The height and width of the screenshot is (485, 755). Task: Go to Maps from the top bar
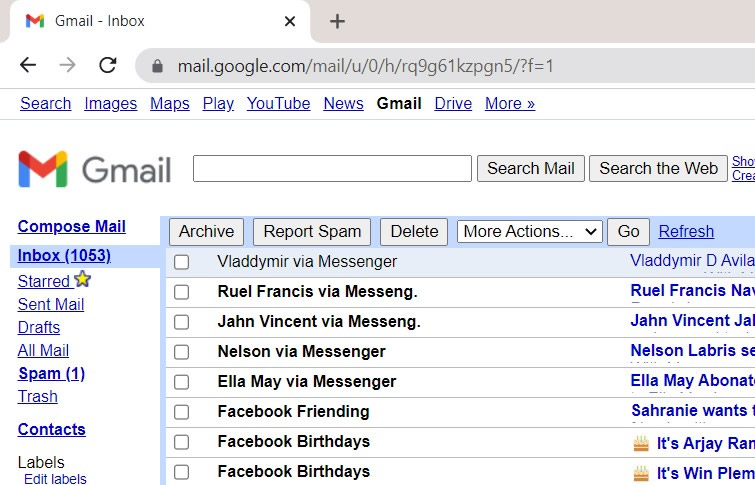pos(169,104)
